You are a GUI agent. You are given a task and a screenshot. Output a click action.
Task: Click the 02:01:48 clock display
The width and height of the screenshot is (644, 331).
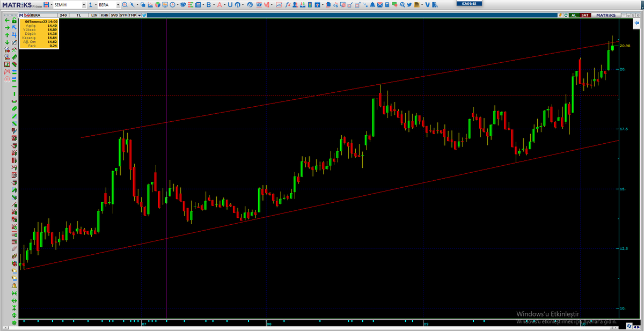coord(470,3)
